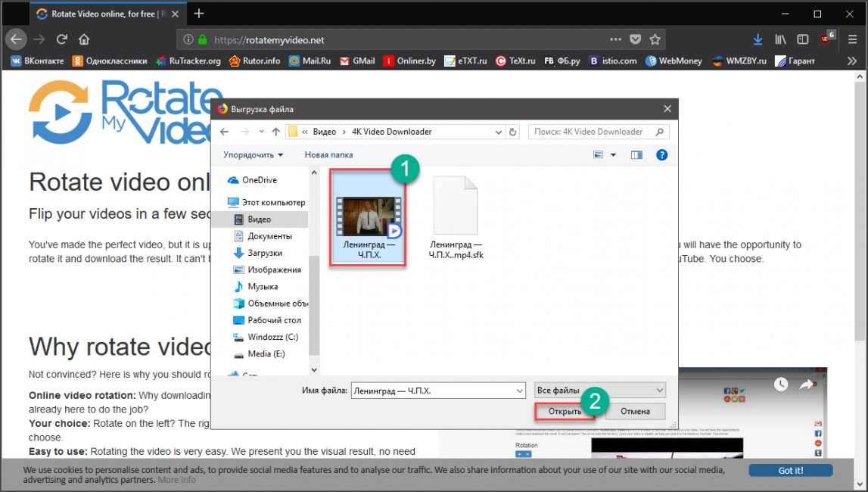Viewport: 868px width, 492px height.
Task: Click the browser home icon
Action: pos(84,39)
